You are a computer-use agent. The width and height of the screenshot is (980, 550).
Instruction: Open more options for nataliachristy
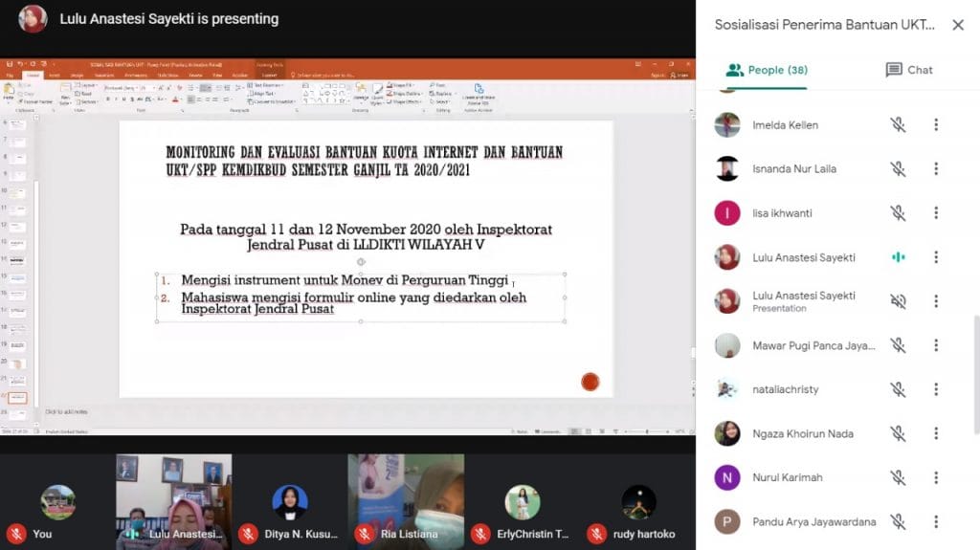[936, 389]
